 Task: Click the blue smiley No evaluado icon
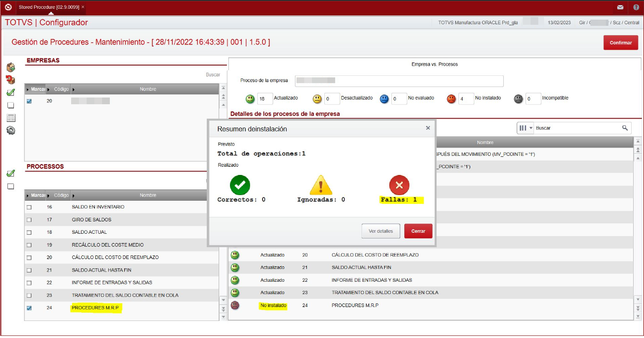pos(384,99)
